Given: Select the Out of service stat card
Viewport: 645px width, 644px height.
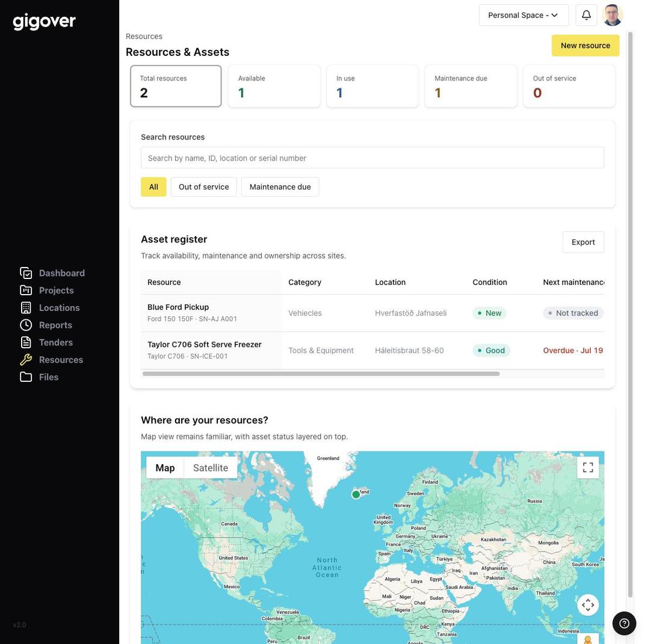Looking at the screenshot, I should pos(569,86).
